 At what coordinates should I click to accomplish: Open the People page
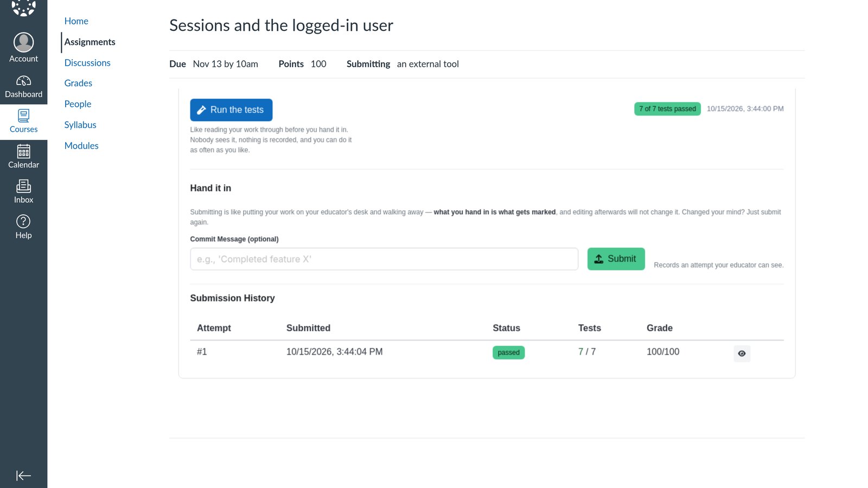click(78, 104)
